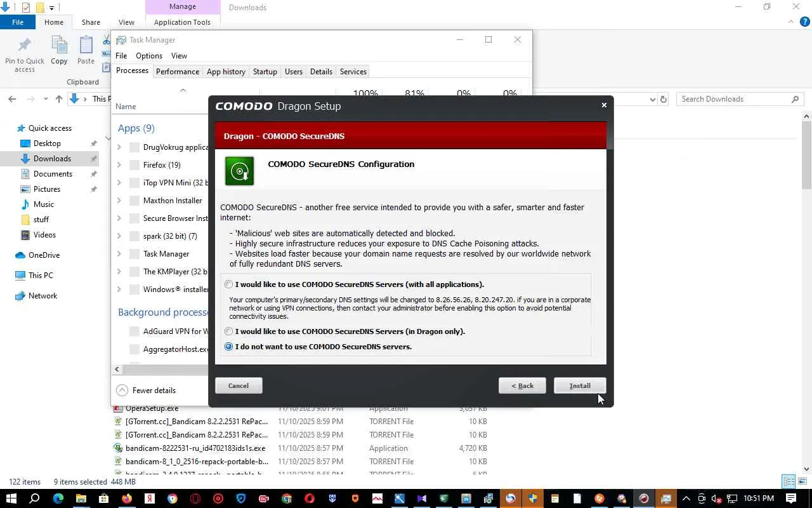
Task: Open This PC in the navigation pane
Action: [41, 276]
